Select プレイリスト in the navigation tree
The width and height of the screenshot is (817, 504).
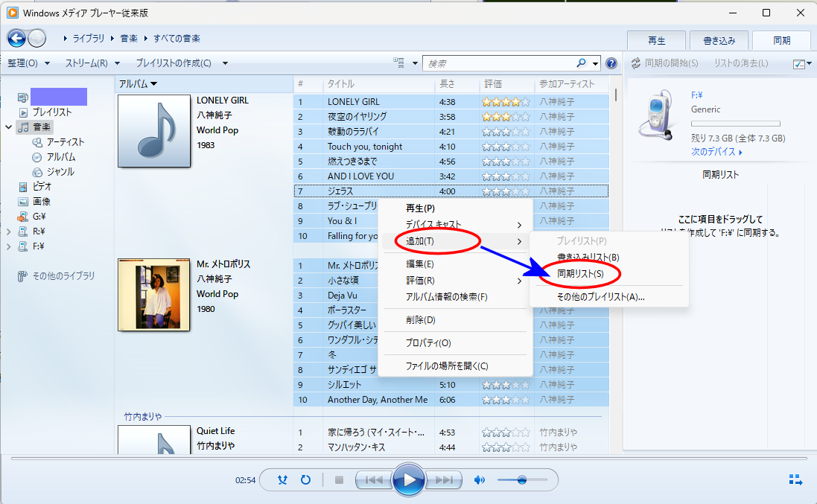52,112
